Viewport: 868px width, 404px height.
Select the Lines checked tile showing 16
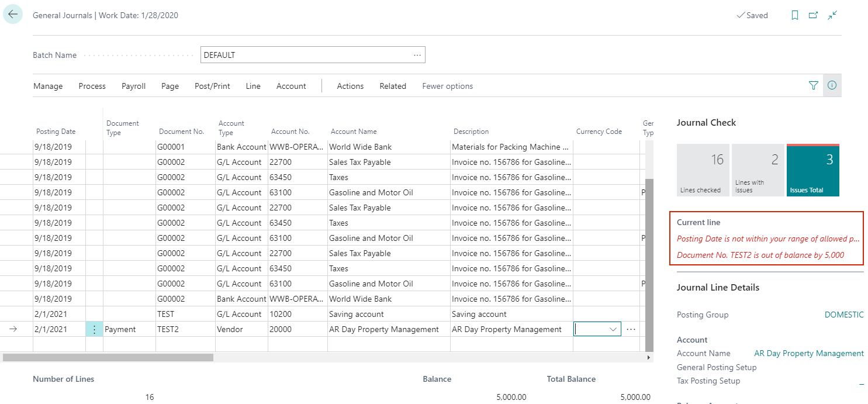[703, 170]
